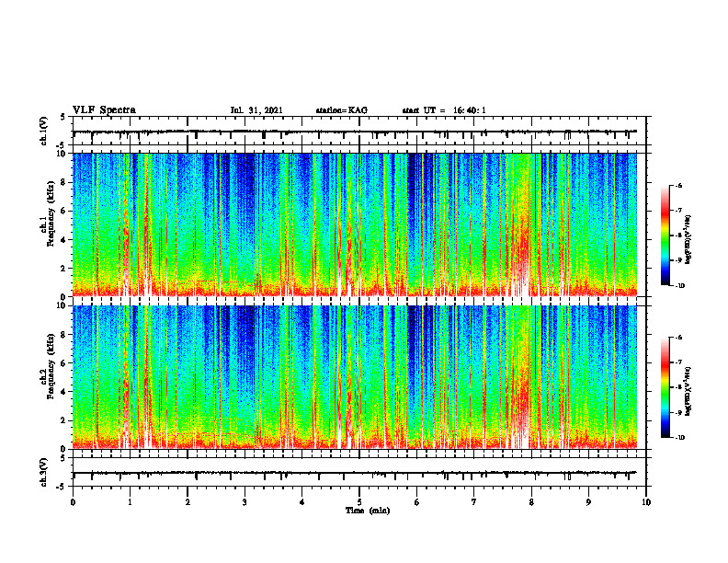The height and width of the screenshot is (563, 728).
Task: Select the "start UT = 16:40: 1" text
Action: point(444,110)
